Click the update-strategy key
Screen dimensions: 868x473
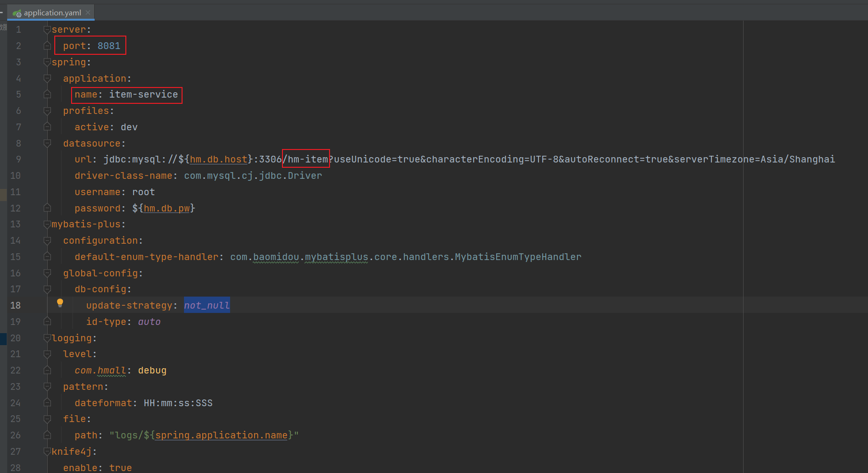129,306
